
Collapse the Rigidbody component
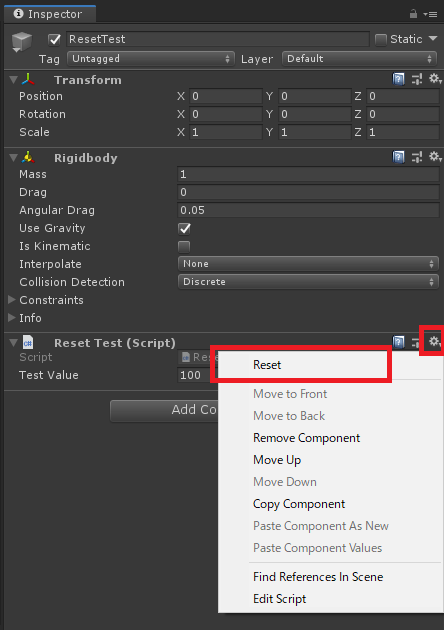(13, 158)
